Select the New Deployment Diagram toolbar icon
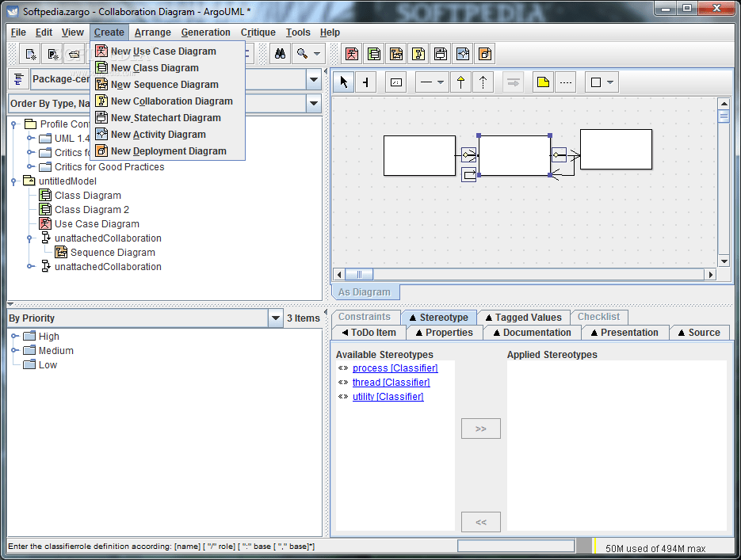Screen dimensions: 741x560 483,53
